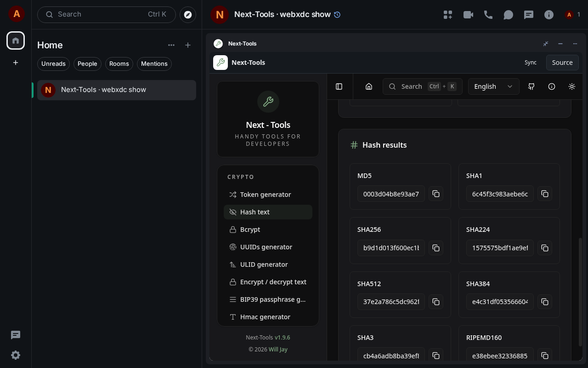Screen dimensions: 588x368
Task: Click the Sync button
Action: coord(531,63)
